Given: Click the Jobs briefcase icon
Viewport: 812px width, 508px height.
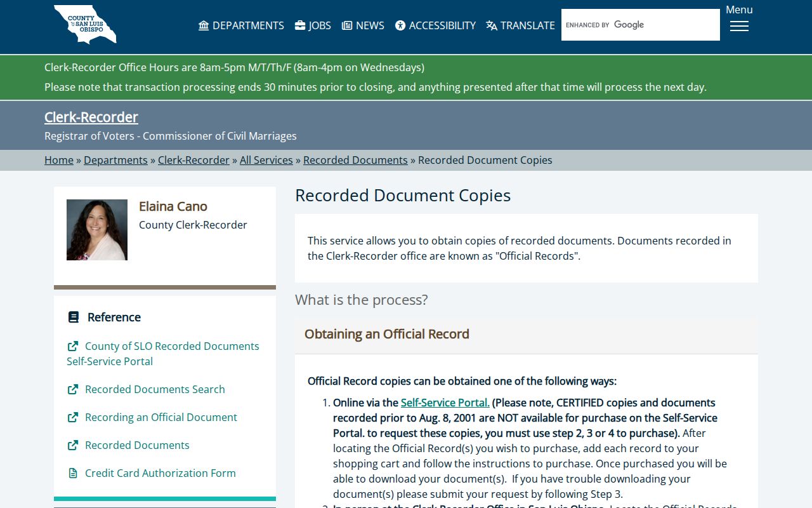Looking at the screenshot, I should 300,25.
